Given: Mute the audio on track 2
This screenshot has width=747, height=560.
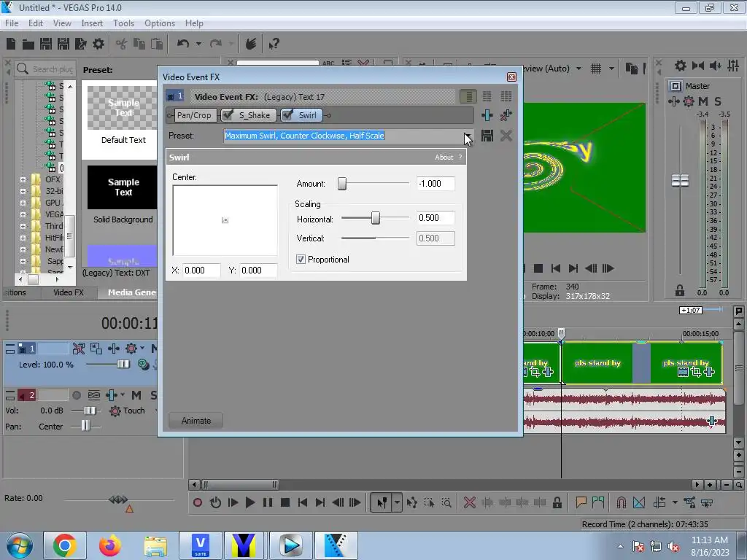Looking at the screenshot, I should 136,395.
